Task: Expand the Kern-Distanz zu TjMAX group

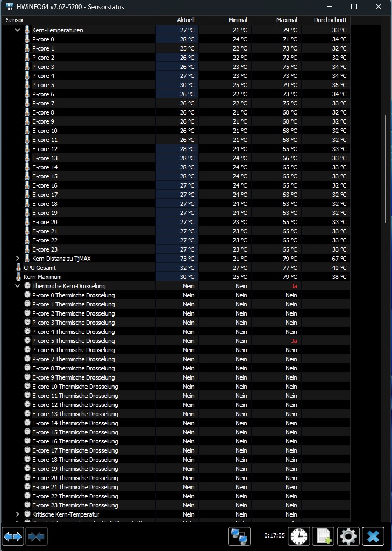Action: (x=17, y=258)
